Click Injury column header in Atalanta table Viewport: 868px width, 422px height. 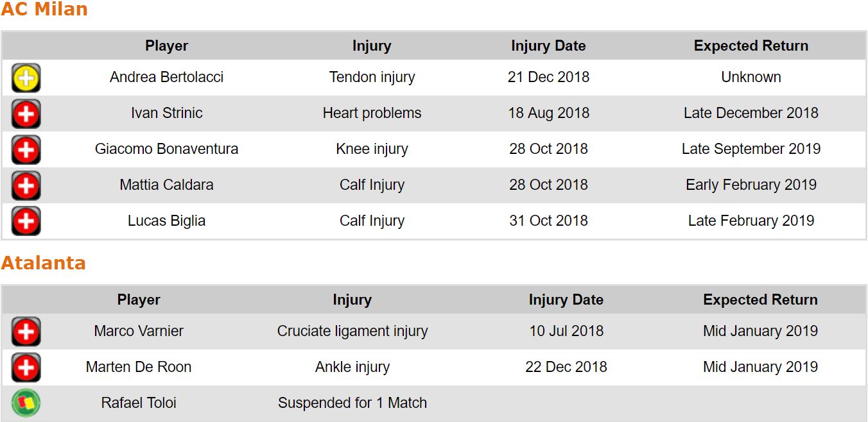352,300
